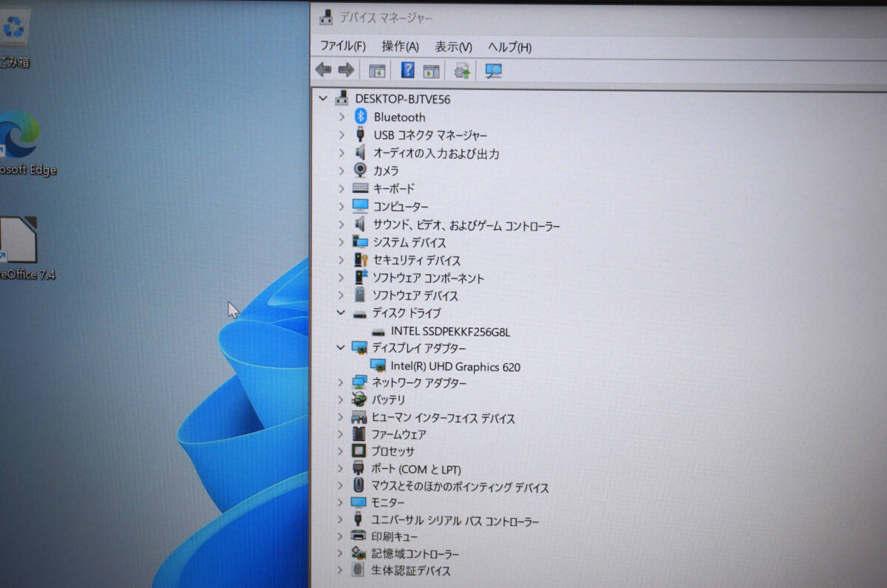Screen dimensions: 887x588
Task: Select the Bluetooth category icon
Action: pyautogui.click(x=361, y=116)
